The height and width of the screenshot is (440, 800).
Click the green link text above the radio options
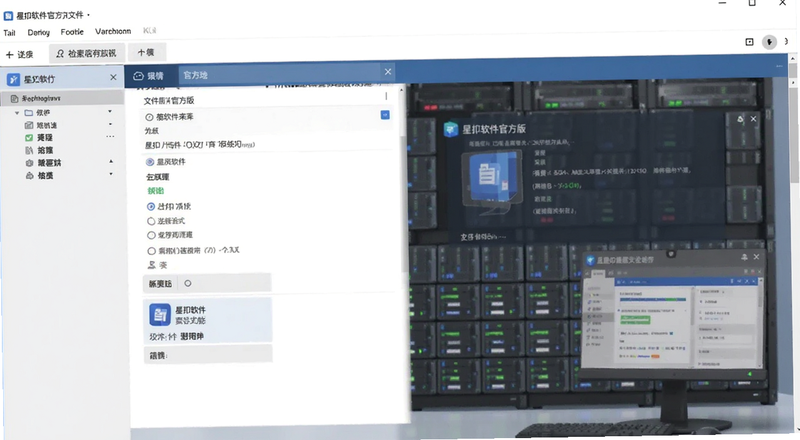156,190
